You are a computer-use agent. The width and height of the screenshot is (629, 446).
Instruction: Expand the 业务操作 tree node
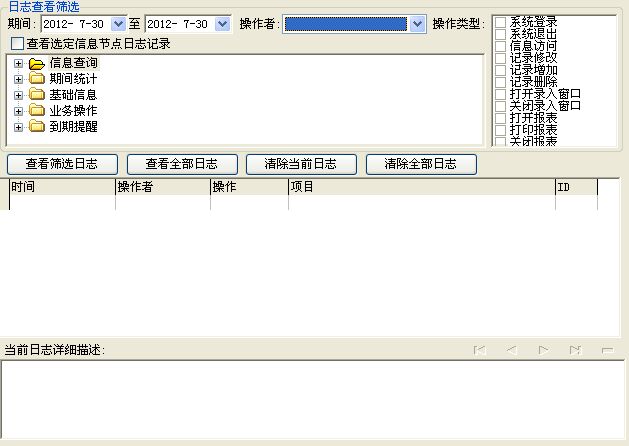tap(18, 111)
